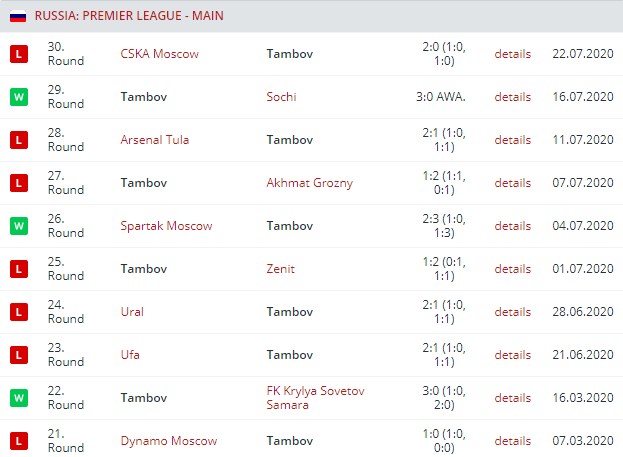The height and width of the screenshot is (457, 623).
Task: Open the Sochi team page
Action: coord(281,97)
